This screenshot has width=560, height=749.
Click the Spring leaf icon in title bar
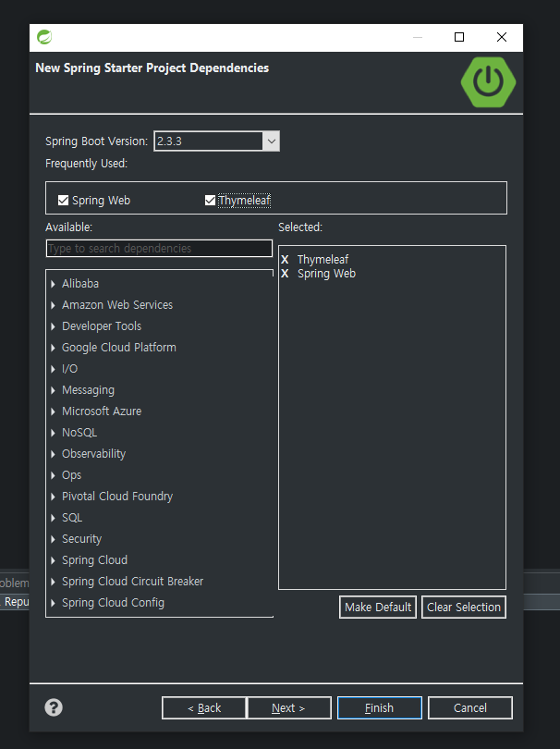pyautogui.click(x=44, y=37)
